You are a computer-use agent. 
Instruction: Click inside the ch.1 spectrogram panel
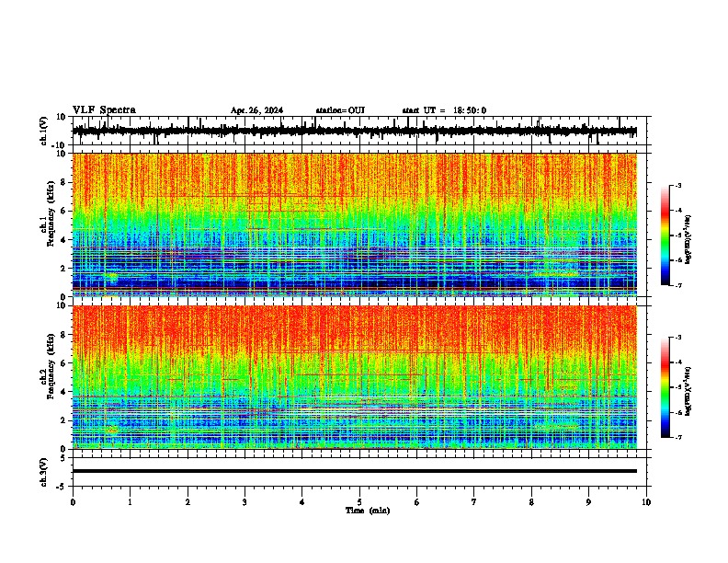click(354, 224)
